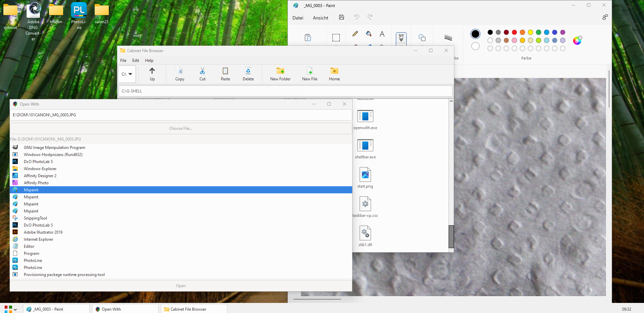Select the Adobe DNG Converter desktop icon
644x313 pixels.
point(34,22)
